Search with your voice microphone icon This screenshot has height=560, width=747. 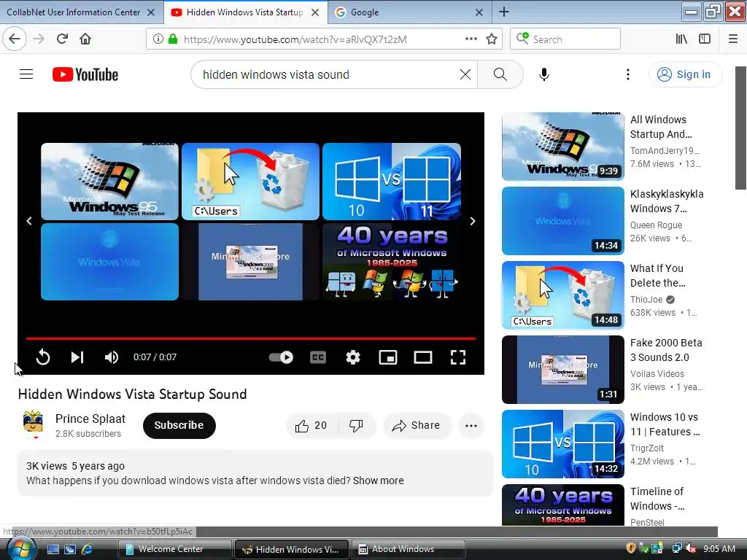click(x=544, y=74)
